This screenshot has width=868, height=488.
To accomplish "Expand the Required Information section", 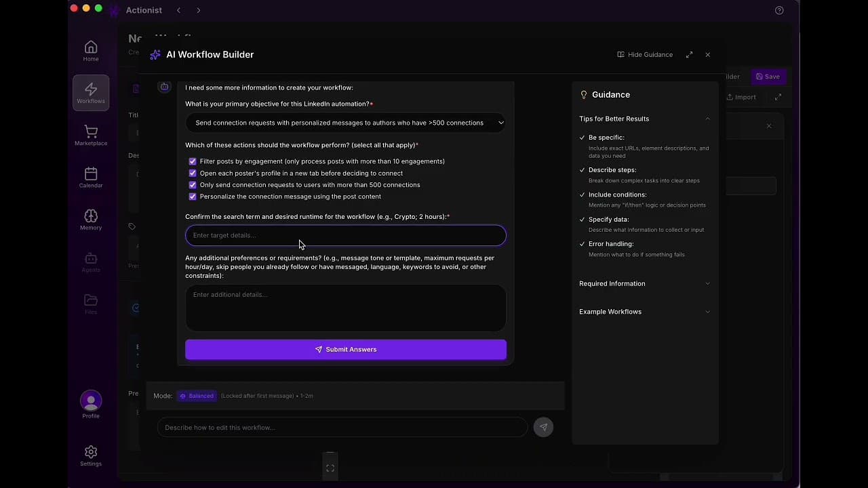I will coord(644,283).
